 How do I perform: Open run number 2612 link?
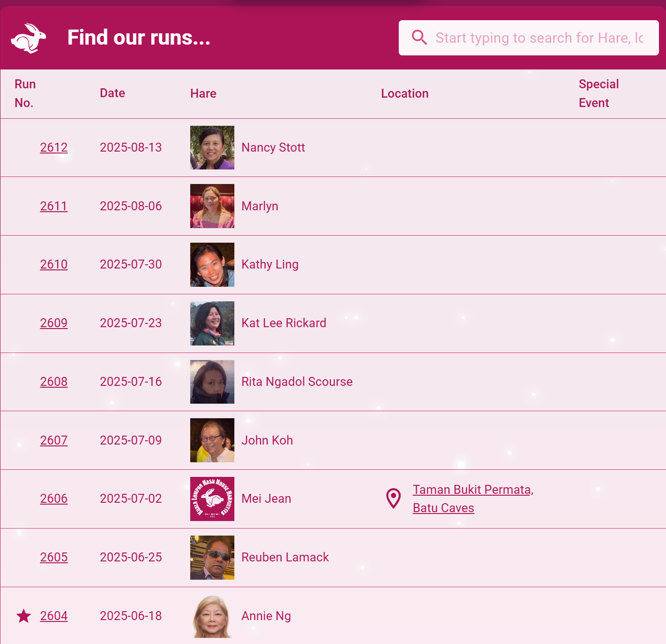click(54, 147)
